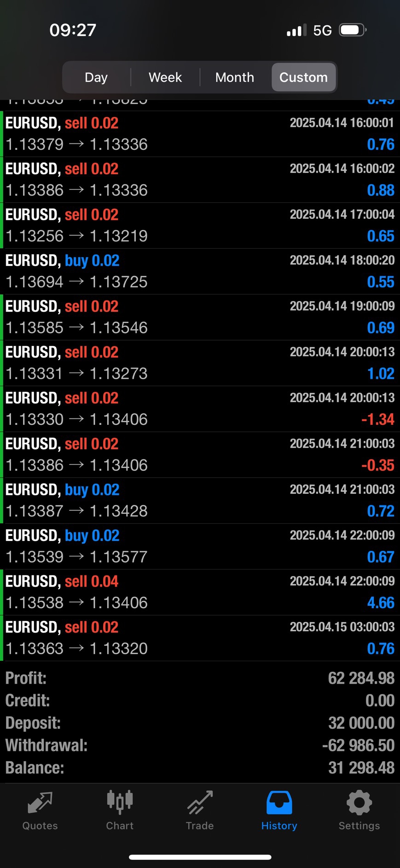Tap the 09:27 status bar clock

(x=73, y=30)
